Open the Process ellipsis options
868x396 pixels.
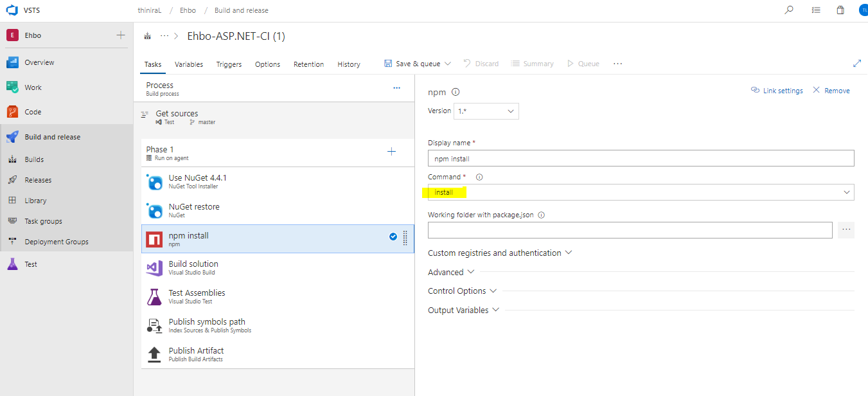[396, 88]
